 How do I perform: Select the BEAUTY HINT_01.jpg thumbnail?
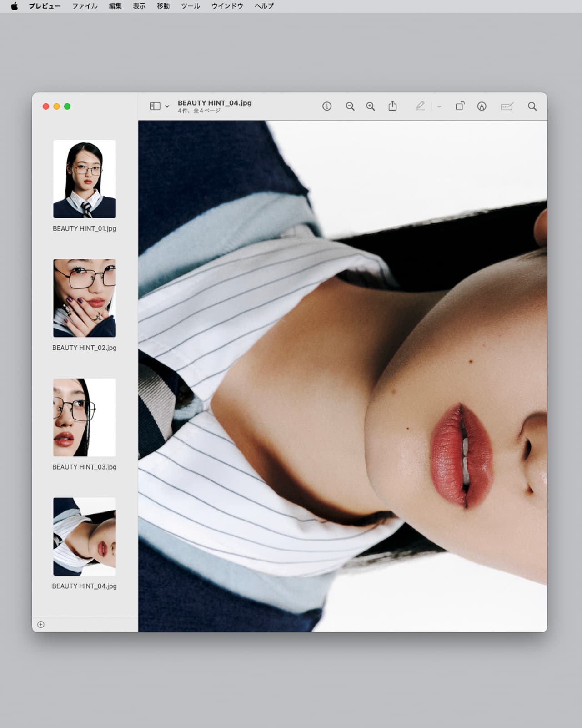coord(85,179)
